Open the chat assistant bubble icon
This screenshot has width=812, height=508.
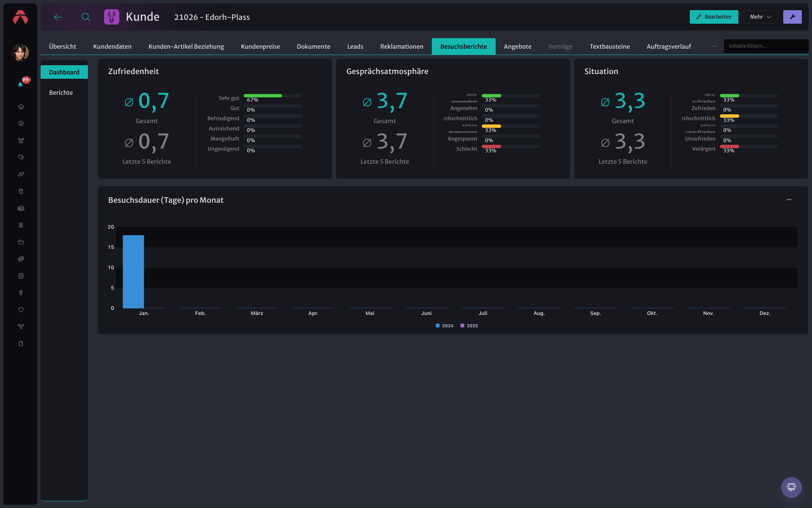791,487
